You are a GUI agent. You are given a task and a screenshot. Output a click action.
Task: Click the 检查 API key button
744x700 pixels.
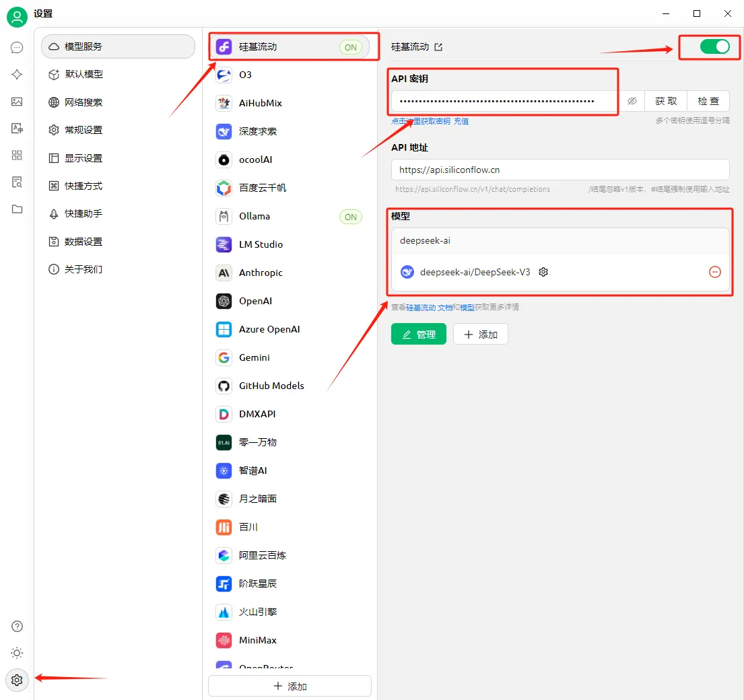click(708, 101)
